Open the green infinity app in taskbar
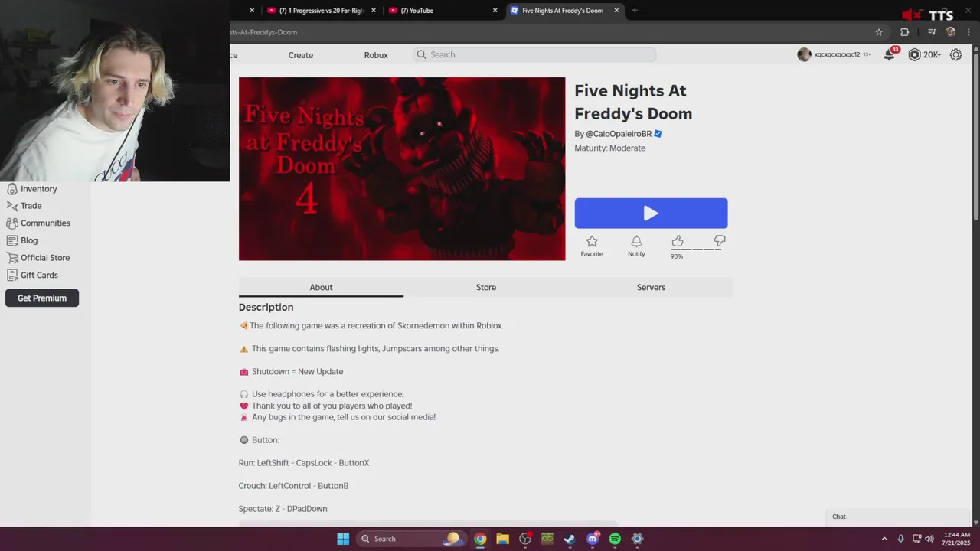Image resolution: width=980 pixels, height=551 pixels. click(547, 539)
